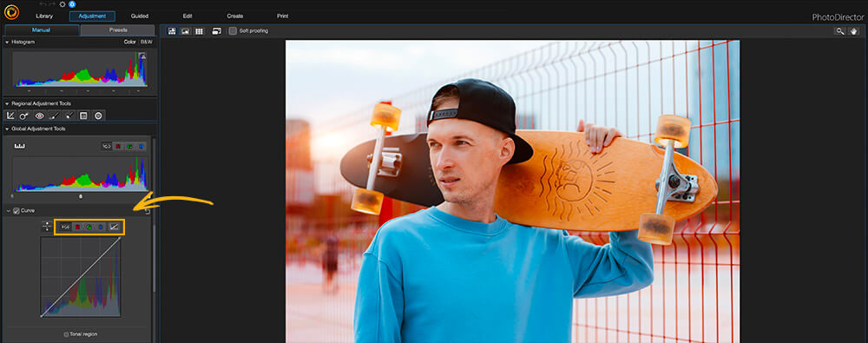Image resolution: width=868 pixels, height=343 pixels.
Task: Click the levels histogram icon
Action: click(20, 146)
